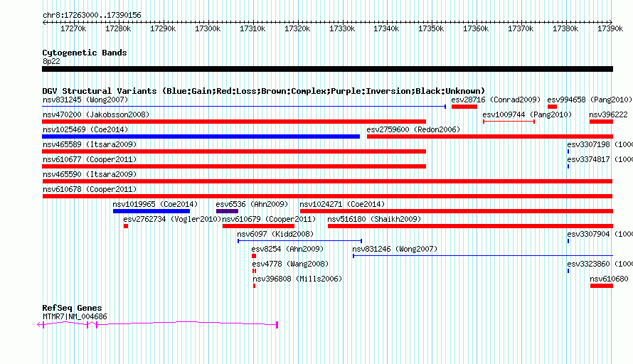Click the 8p22 band label

pos(51,61)
